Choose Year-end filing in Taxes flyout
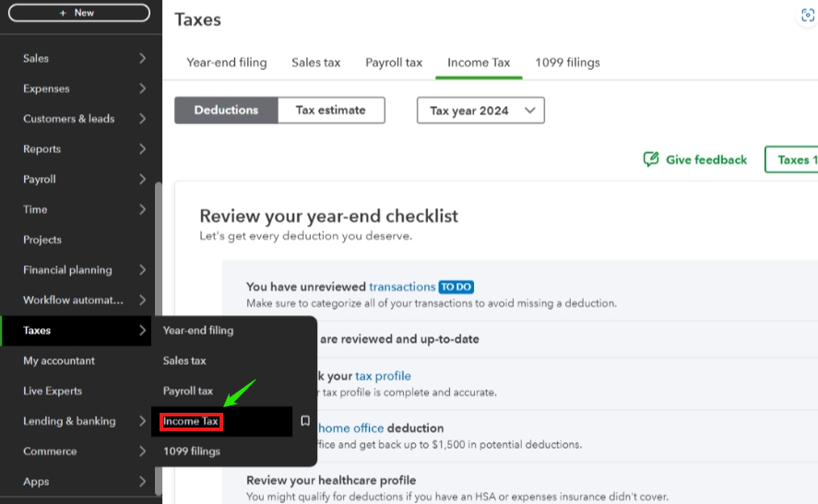The width and height of the screenshot is (818, 504). [x=198, y=331]
